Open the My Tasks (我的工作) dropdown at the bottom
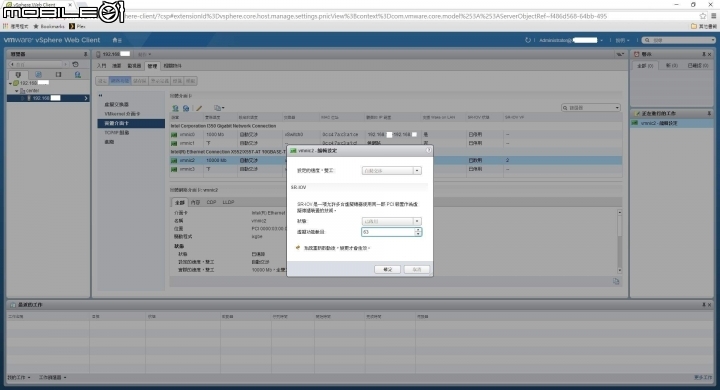The height and width of the screenshot is (390, 720). pyautogui.click(x=19, y=378)
